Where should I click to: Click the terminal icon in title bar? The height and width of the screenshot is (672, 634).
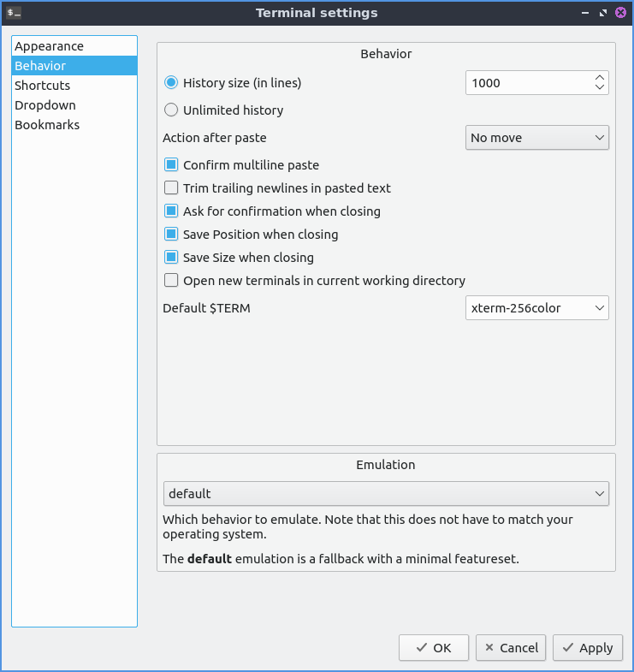(14, 13)
